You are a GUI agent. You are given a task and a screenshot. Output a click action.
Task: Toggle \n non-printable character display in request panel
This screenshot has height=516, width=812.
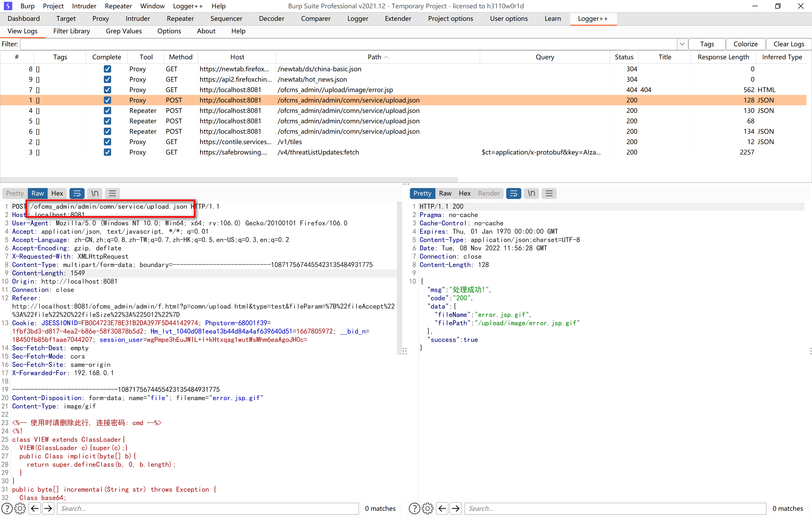click(x=94, y=193)
